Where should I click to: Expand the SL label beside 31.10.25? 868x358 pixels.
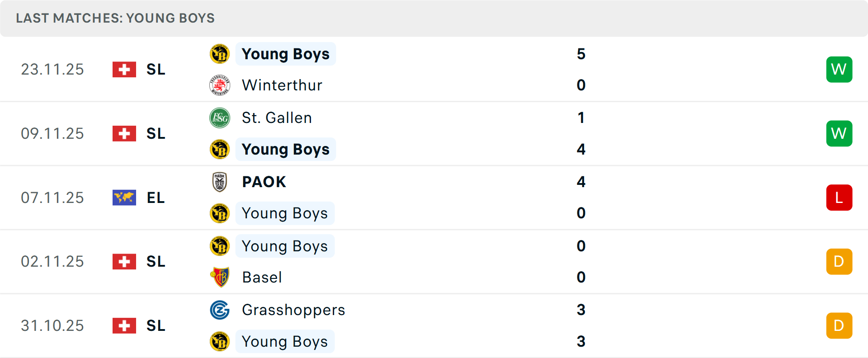pos(156,325)
